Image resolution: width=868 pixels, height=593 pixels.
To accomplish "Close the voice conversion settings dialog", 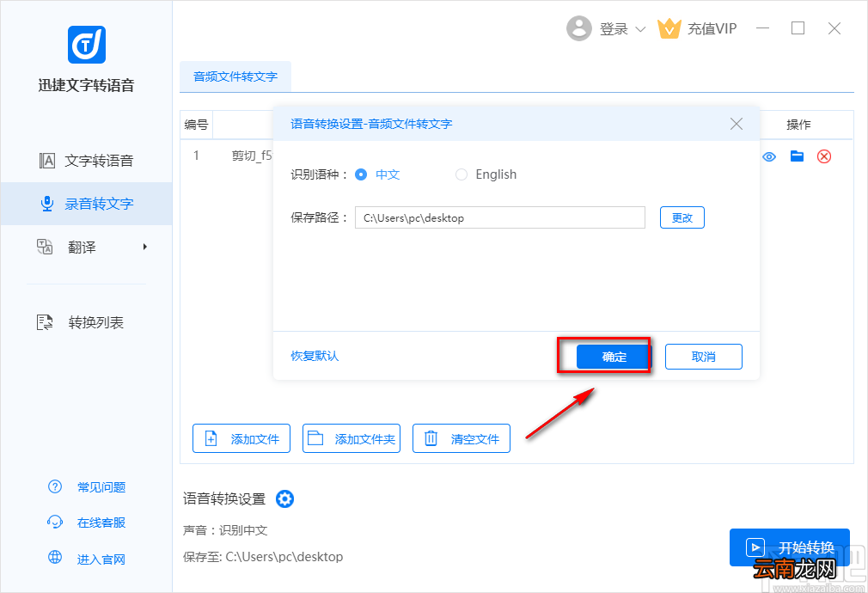I will (x=737, y=124).
